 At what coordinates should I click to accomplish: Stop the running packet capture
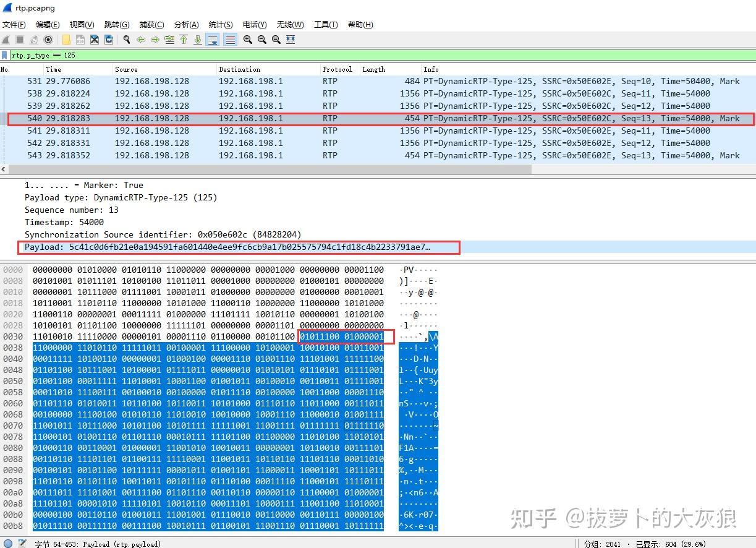pyautogui.click(x=19, y=40)
